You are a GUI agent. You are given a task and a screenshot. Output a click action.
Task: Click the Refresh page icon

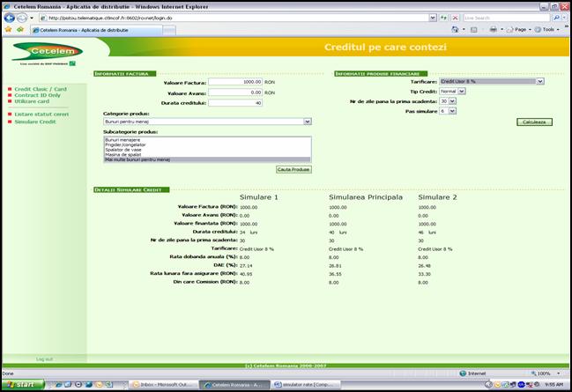(x=442, y=17)
